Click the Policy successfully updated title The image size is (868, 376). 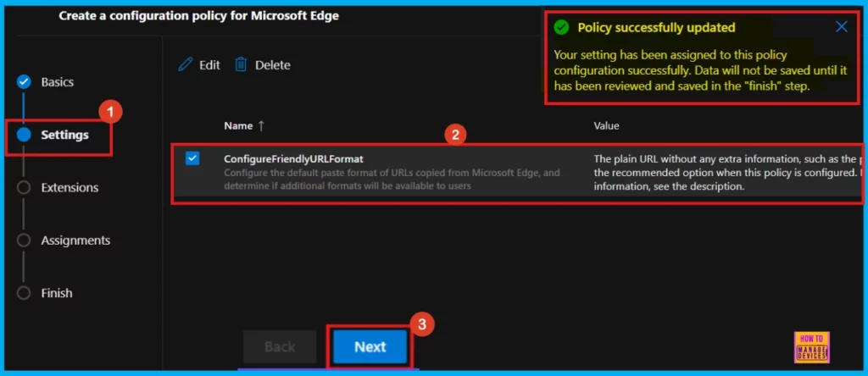click(x=657, y=27)
